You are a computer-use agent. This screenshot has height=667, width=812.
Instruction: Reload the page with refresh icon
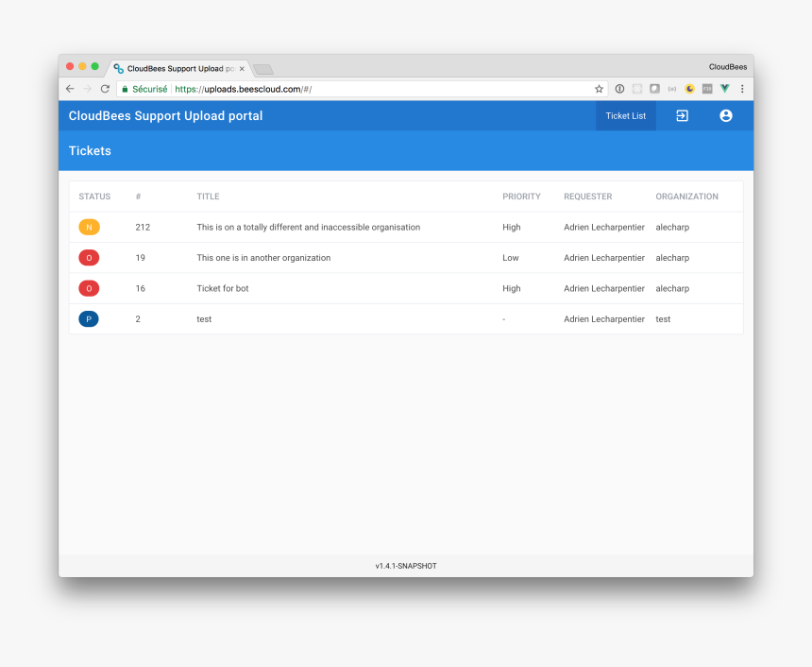click(x=105, y=89)
